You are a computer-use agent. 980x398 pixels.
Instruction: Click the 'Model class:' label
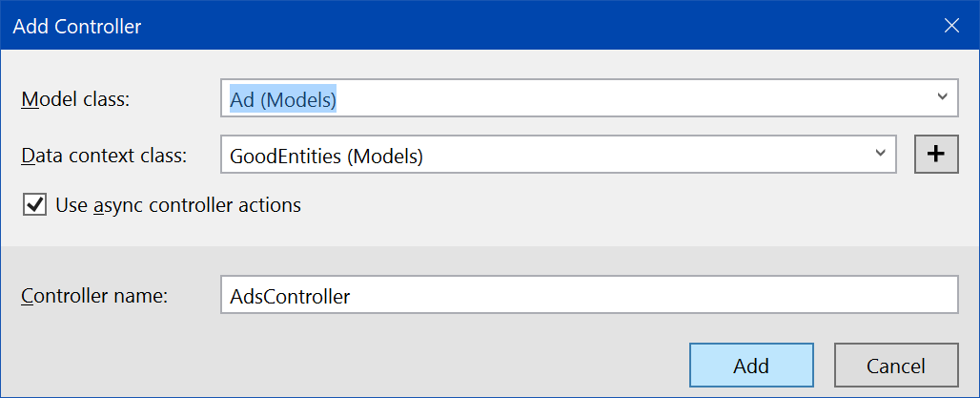74,99
